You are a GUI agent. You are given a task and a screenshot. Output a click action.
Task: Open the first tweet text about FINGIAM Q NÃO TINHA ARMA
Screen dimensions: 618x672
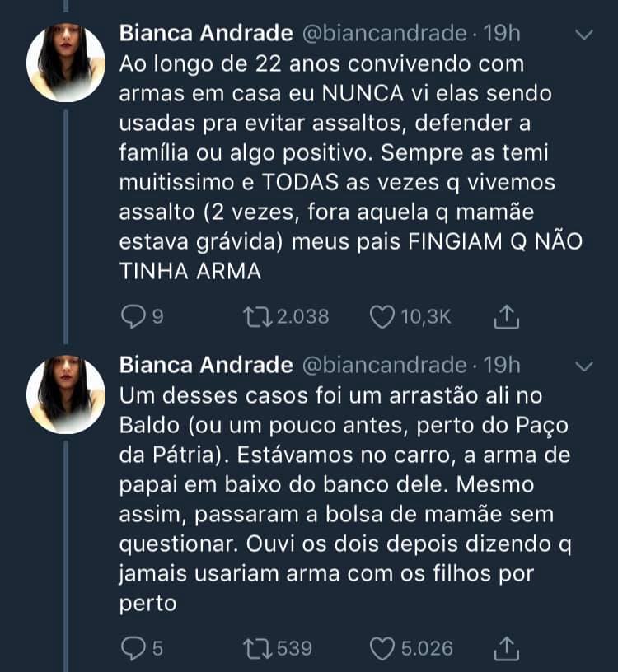point(351,167)
